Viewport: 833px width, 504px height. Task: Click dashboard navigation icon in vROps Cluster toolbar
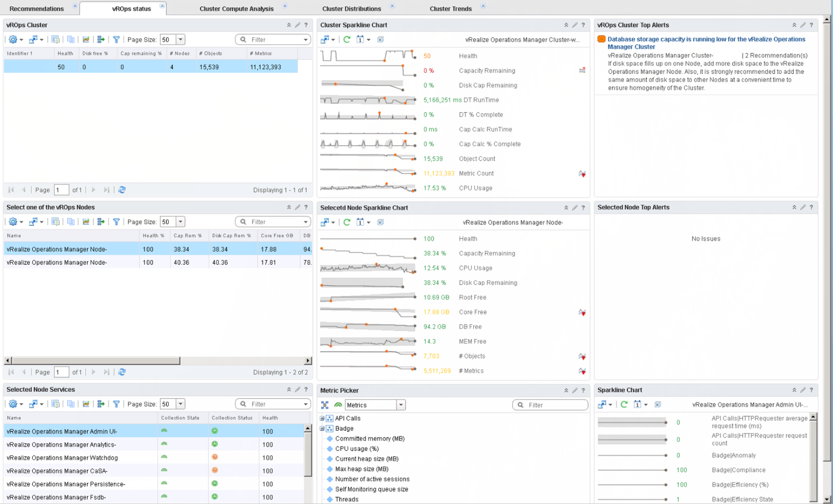point(35,40)
